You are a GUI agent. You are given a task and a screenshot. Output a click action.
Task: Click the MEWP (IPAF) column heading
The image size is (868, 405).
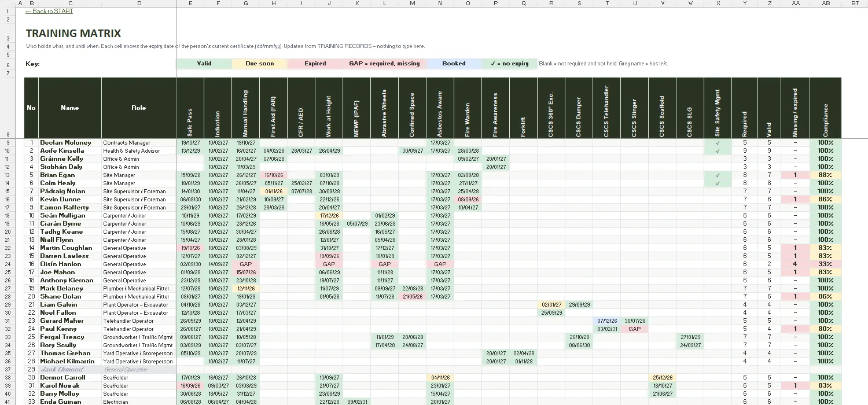(x=356, y=108)
